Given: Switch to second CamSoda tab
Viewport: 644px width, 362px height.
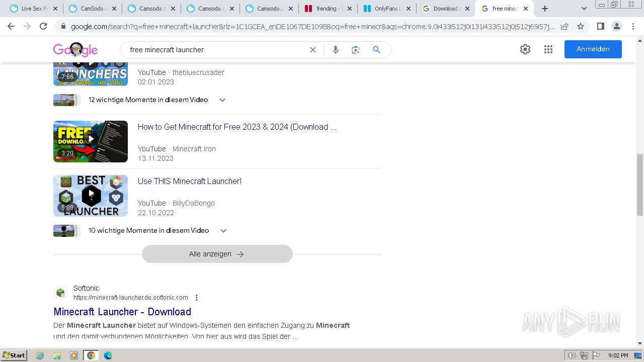Looking at the screenshot, I should 151,9.
